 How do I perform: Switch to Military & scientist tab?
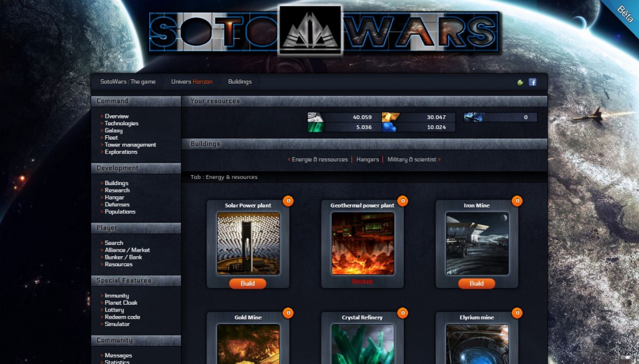(412, 160)
